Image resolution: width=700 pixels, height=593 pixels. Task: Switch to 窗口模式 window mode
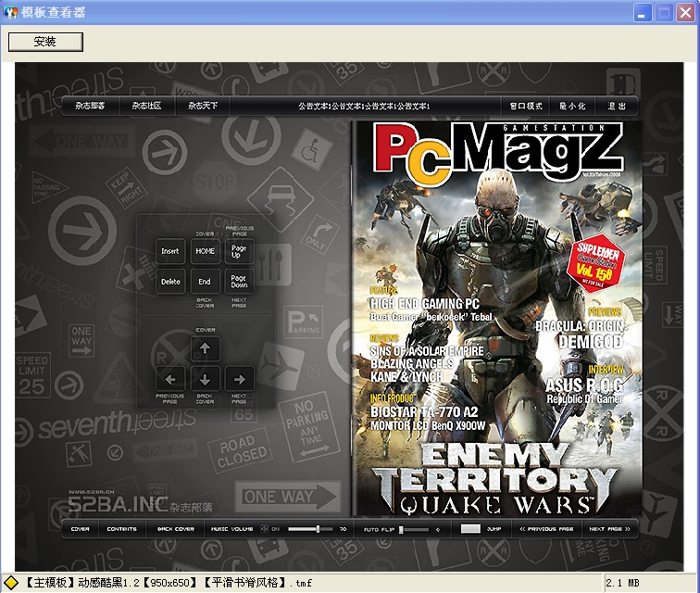526,106
